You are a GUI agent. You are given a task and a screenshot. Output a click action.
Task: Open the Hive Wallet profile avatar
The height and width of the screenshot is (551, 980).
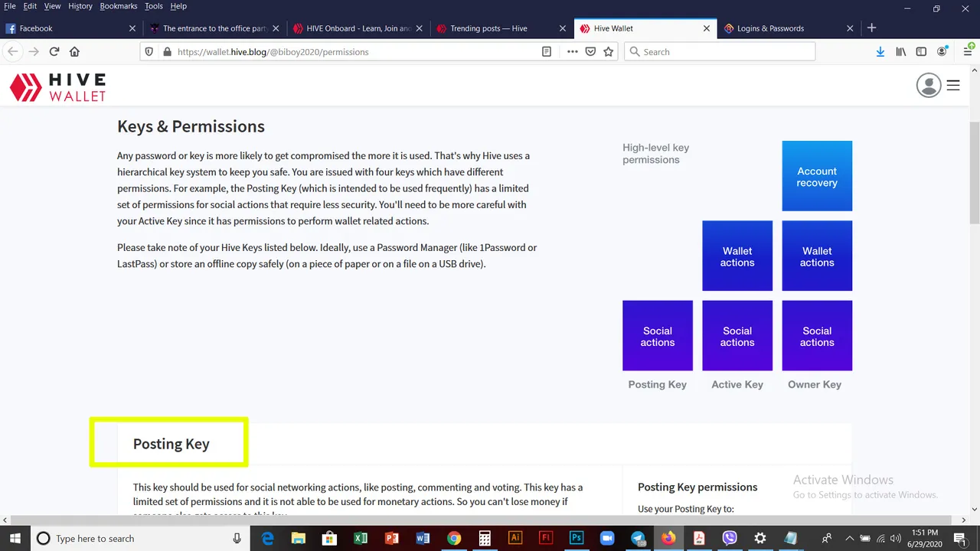(x=929, y=85)
